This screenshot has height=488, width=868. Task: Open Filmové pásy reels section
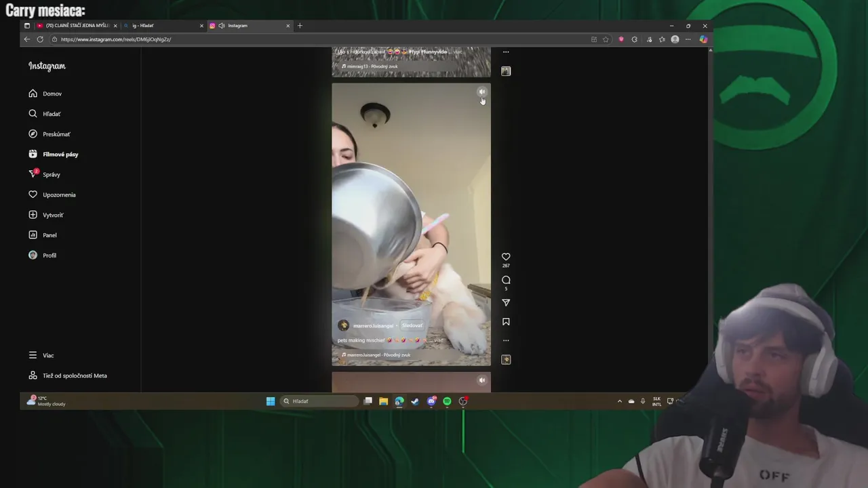pyautogui.click(x=54, y=155)
